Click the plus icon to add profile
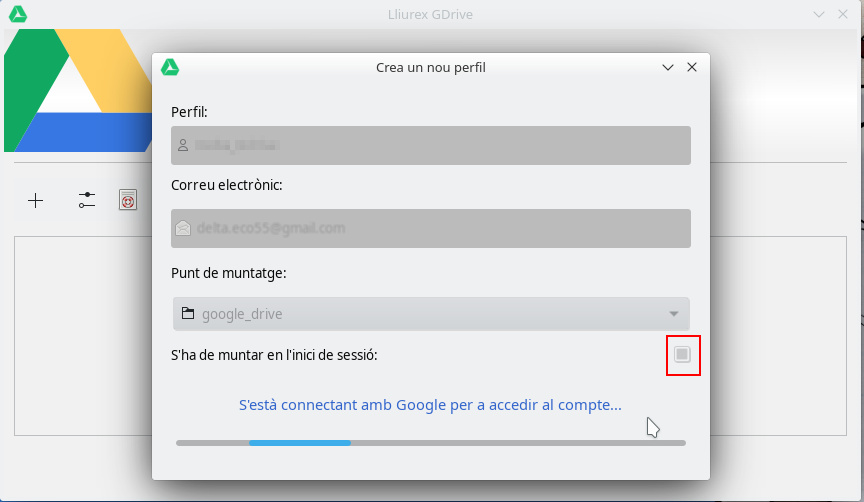 [36, 201]
